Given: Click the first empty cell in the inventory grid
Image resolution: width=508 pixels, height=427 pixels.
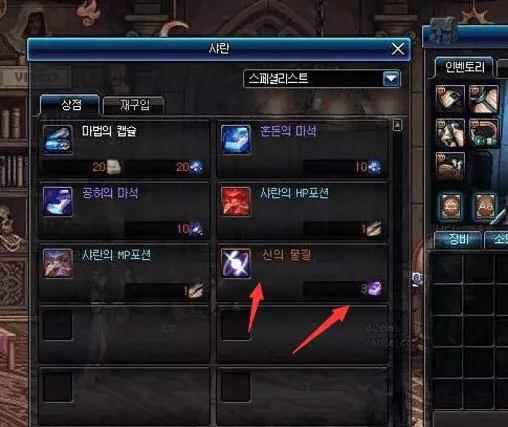Looking at the screenshot, I should [447, 268].
